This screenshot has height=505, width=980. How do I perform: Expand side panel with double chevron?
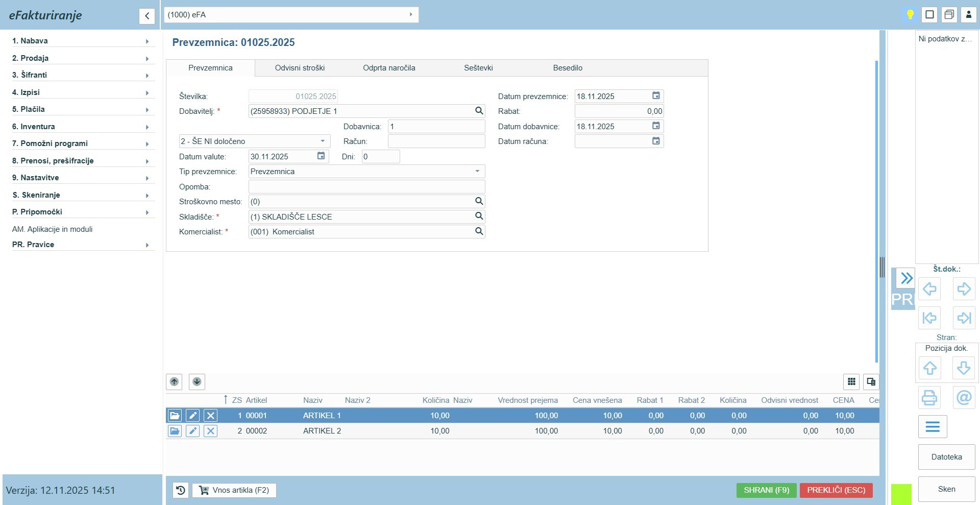[906, 278]
